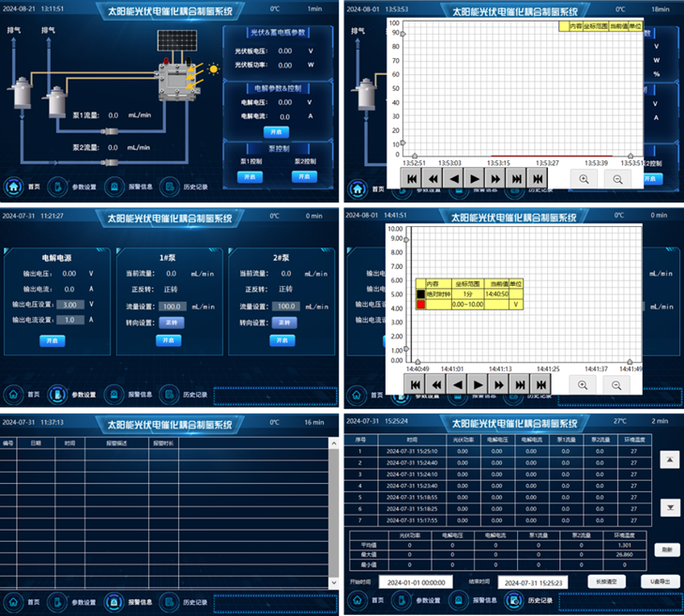Zoom in on the 13:52 trend chart
Image resolution: width=684 pixels, height=616 pixels.
click(x=584, y=178)
